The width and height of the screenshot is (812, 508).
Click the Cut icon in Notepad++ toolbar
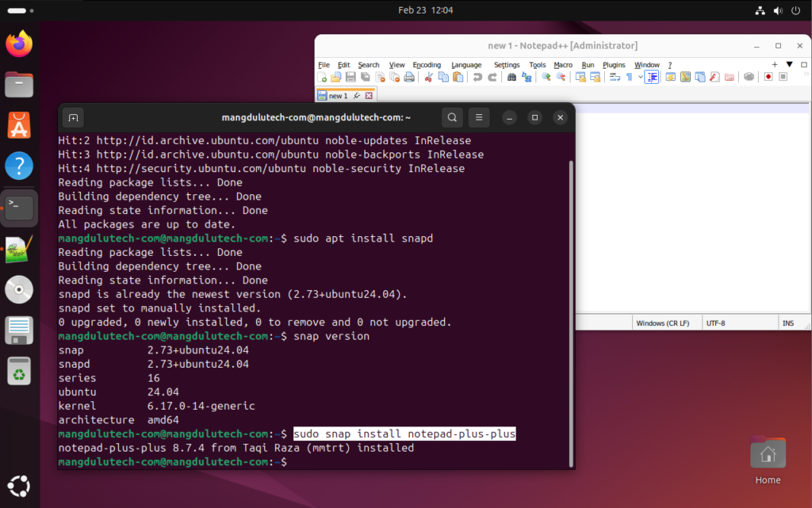(x=427, y=77)
